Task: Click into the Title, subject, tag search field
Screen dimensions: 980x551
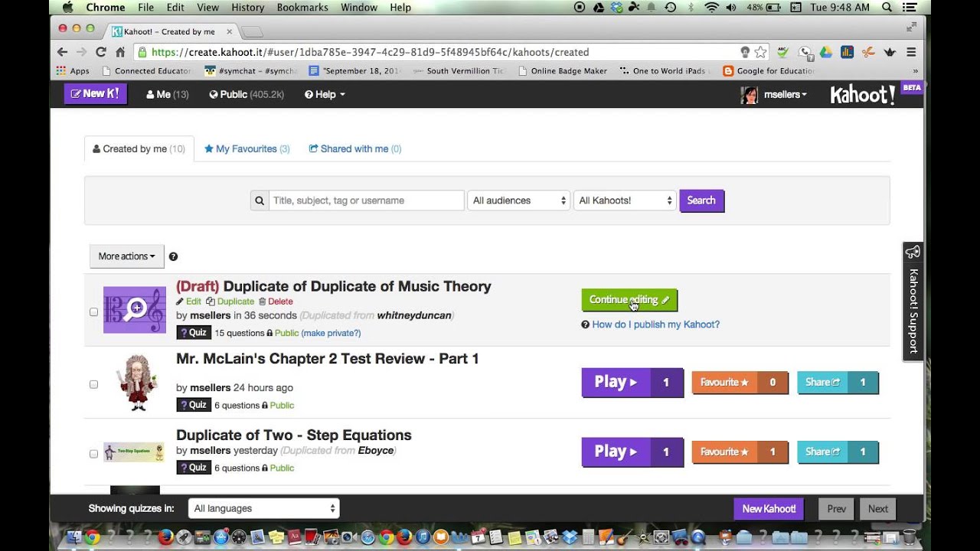Action: [x=366, y=201]
